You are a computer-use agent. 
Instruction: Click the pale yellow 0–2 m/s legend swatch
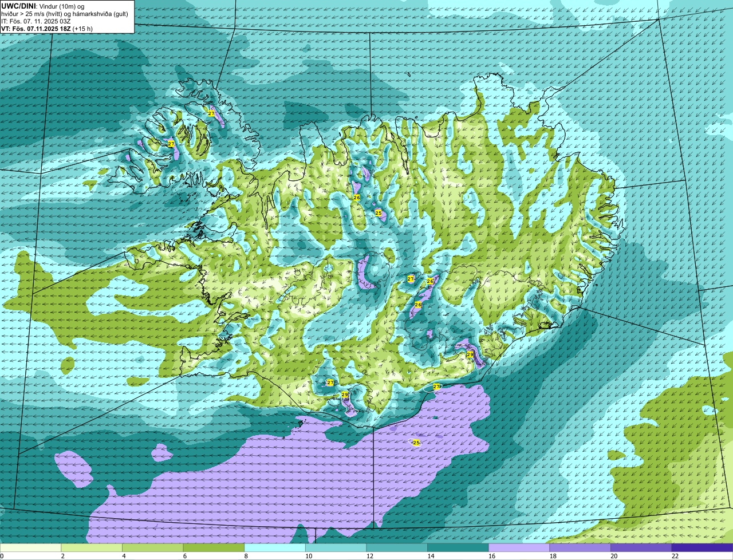[x=31, y=548]
